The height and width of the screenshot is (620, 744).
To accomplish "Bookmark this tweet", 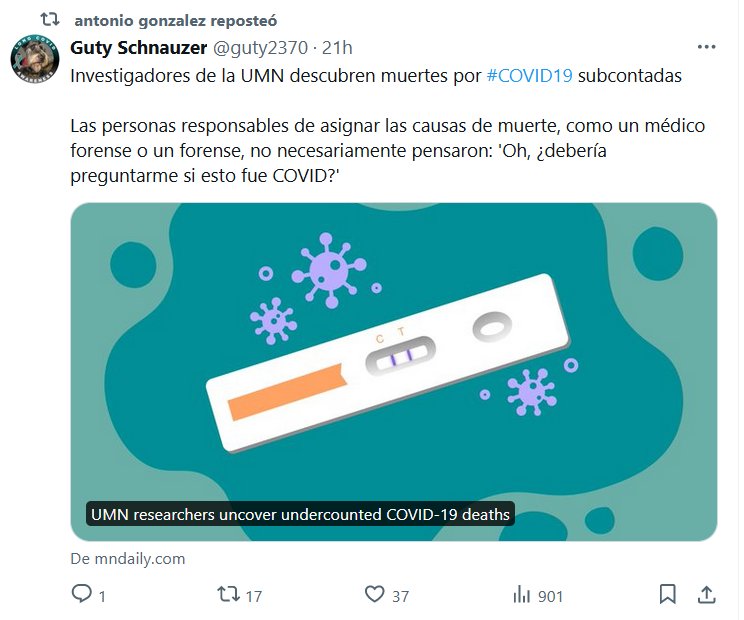I will (668, 594).
